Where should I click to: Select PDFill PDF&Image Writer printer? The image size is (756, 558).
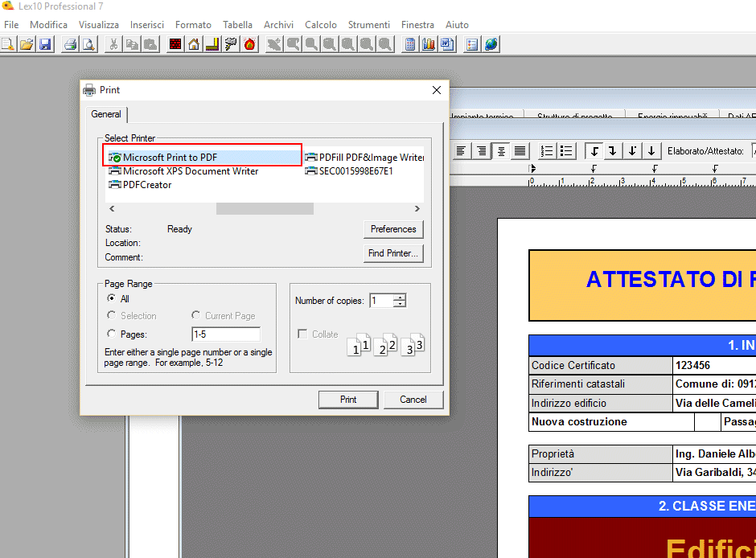tap(364, 157)
